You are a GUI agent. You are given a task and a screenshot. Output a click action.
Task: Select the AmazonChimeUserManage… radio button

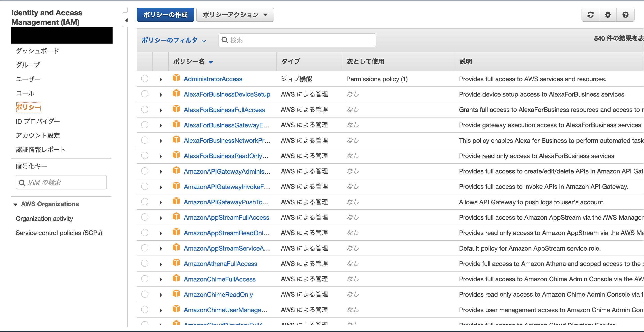point(145,309)
